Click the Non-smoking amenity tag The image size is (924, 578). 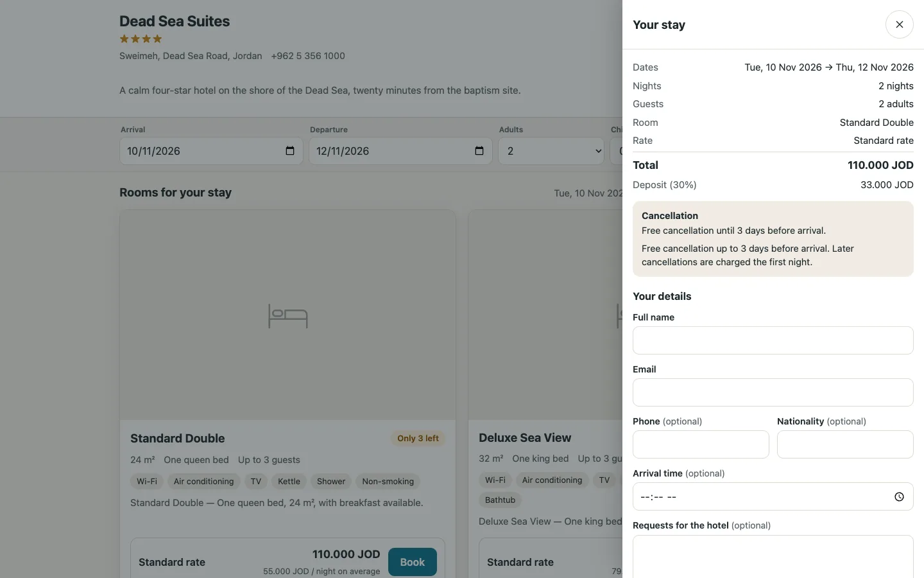pos(388,481)
